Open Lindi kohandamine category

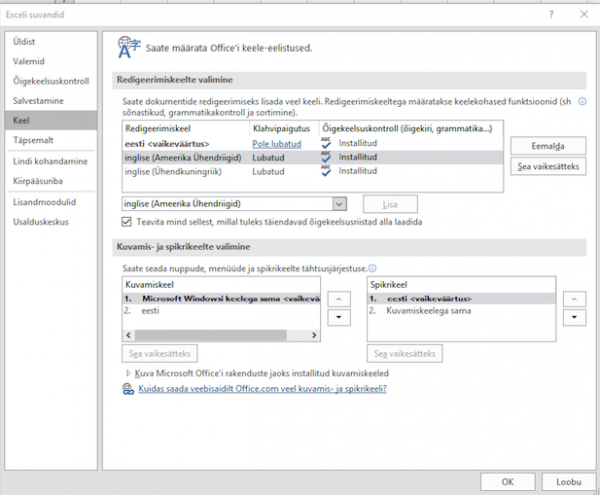51,161
